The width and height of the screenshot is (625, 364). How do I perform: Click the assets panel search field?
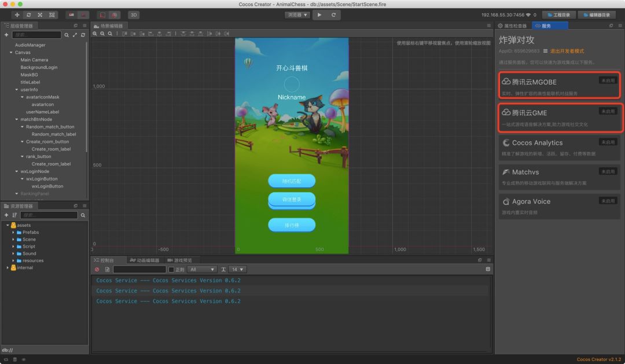pos(49,215)
